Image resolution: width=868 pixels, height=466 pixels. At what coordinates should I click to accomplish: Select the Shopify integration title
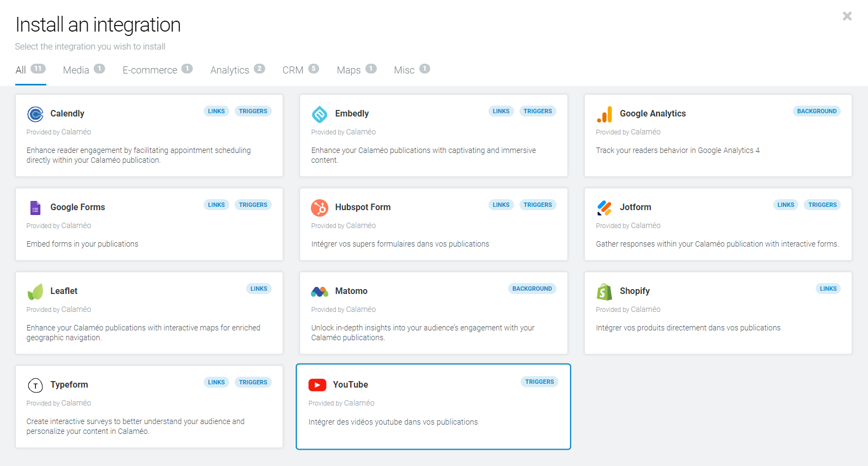635,291
